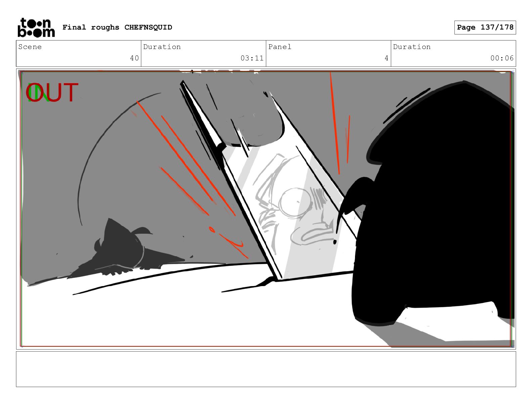Click the scene number '40'
The height and width of the screenshot is (411, 532).
click(134, 58)
